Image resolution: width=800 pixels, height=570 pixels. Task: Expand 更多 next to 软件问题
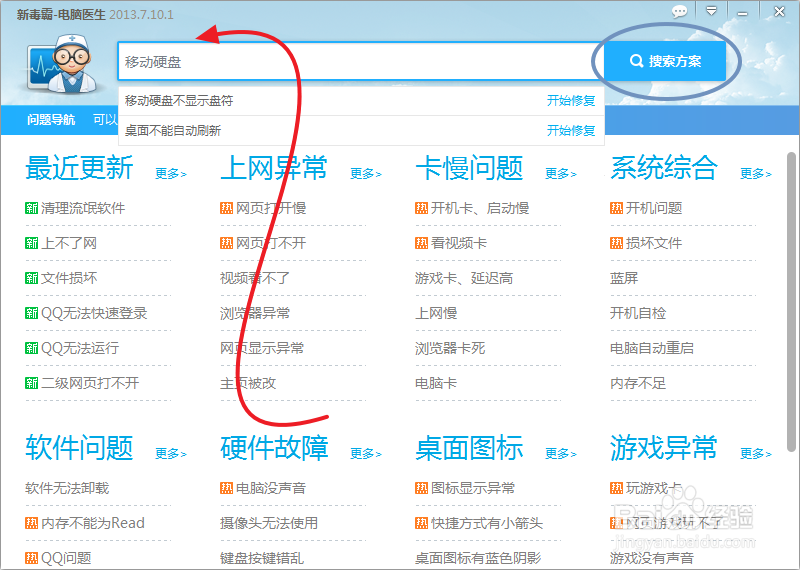171,454
